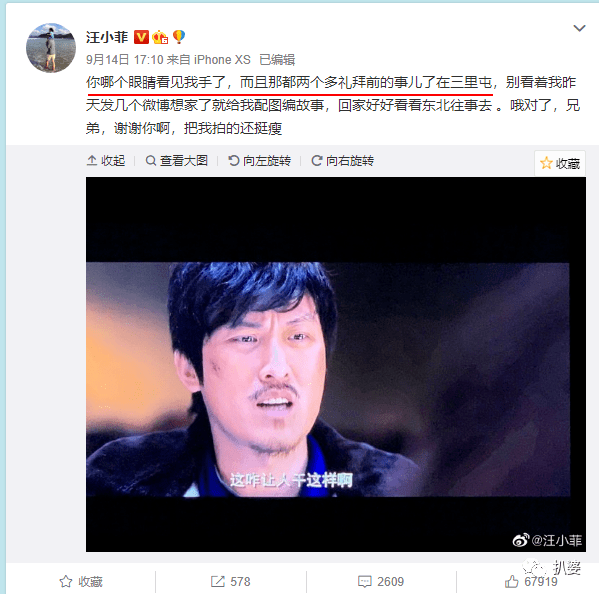The height and width of the screenshot is (594, 599).
Task: Open the post options chevron dropdown
Action: point(579,28)
